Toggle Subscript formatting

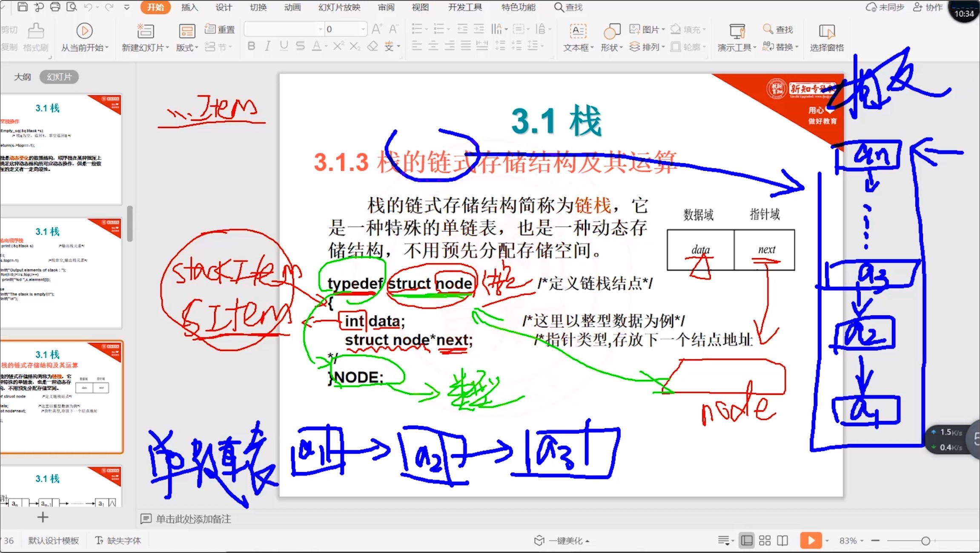pos(355,46)
